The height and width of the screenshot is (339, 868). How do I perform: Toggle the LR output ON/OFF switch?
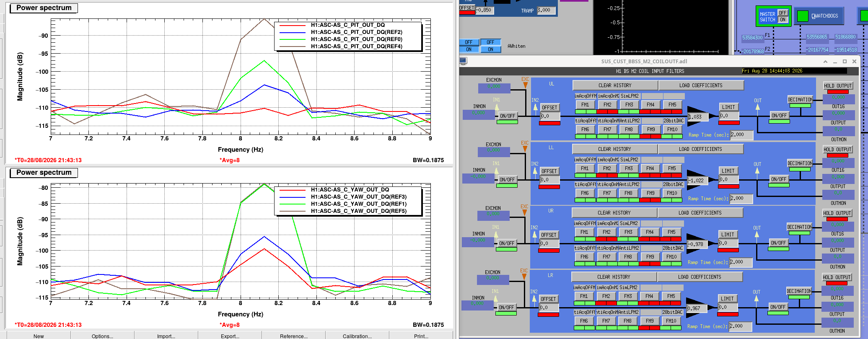778,307
